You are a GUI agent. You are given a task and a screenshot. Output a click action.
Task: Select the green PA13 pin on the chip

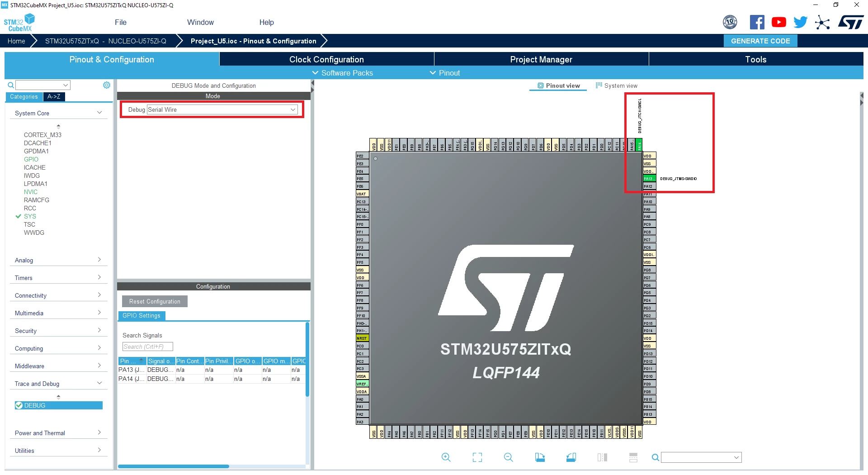point(649,179)
